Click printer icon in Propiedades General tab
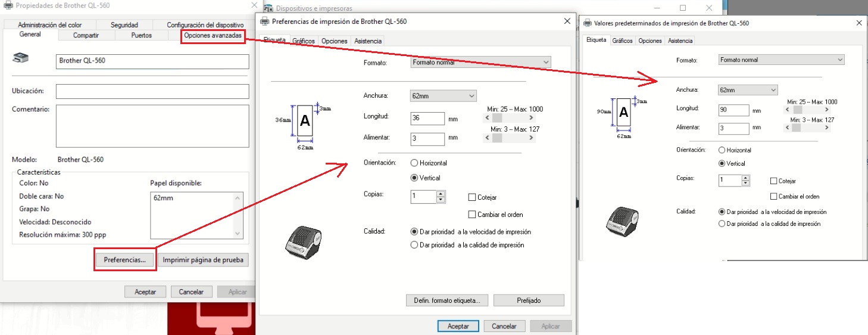The image size is (868, 335). [21, 58]
